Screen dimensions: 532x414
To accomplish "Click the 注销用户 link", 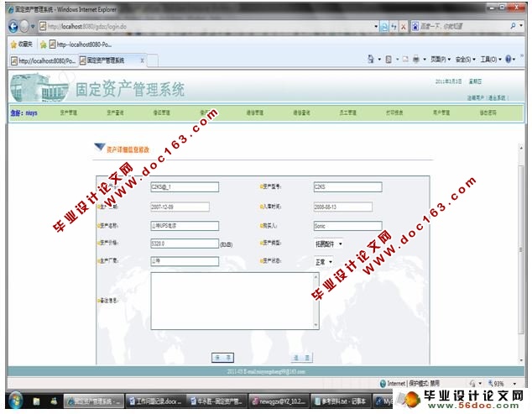I will pyautogui.click(x=475, y=97).
